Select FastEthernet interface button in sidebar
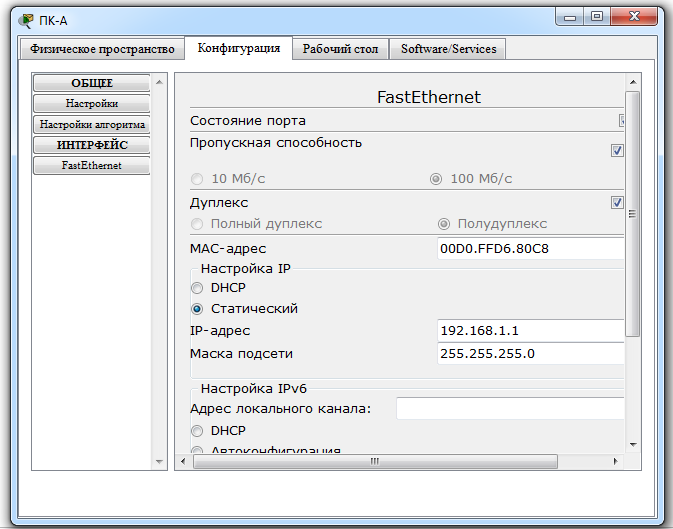The width and height of the screenshot is (673, 529). click(92, 165)
